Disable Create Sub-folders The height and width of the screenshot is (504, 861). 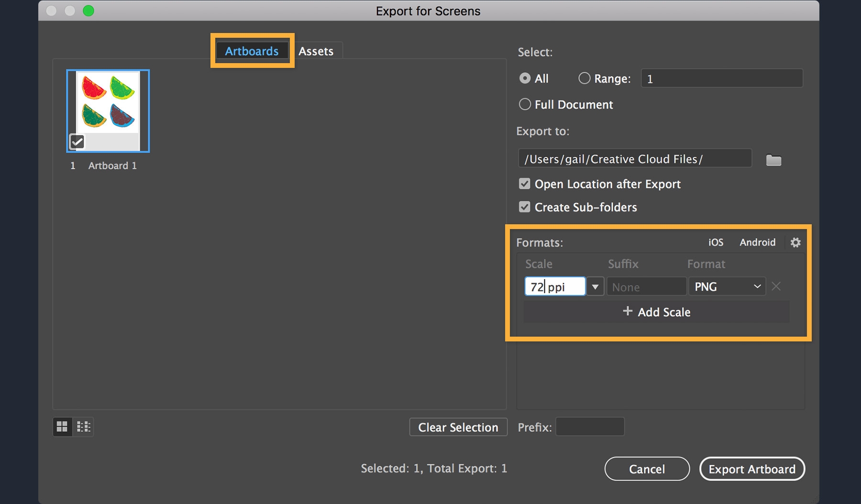(x=524, y=207)
